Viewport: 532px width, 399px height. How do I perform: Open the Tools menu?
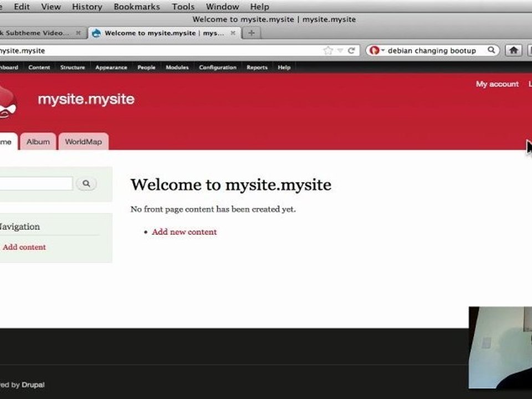(x=183, y=7)
